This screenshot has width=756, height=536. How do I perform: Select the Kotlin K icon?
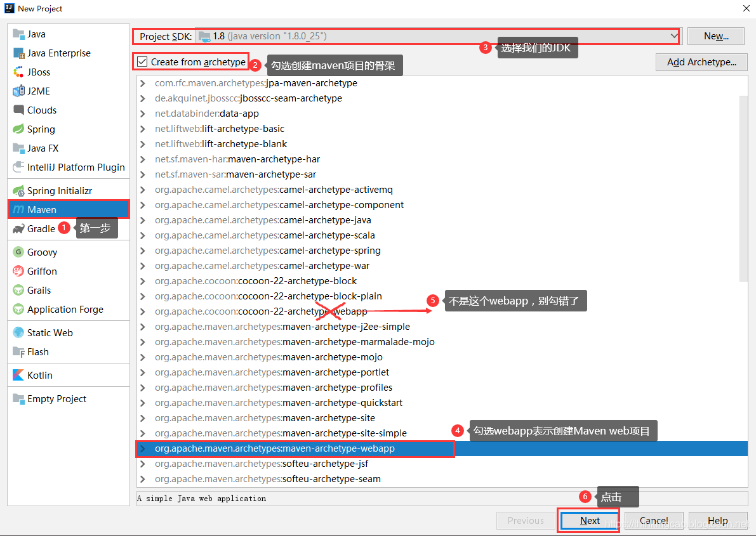point(18,375)
